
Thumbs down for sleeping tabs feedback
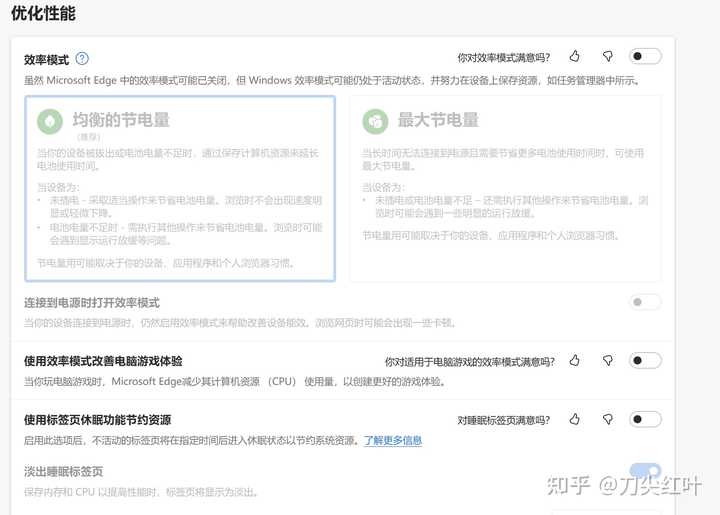click(x=608, y=419)
